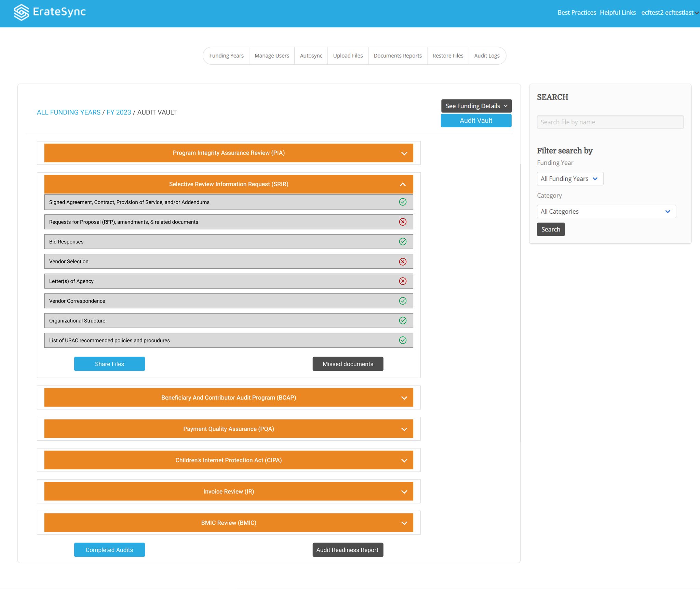The height and width of the screenshot is (589, 700).
Task: Collapse the Selective Review Information Request section
Action: [x=403, y=185]
